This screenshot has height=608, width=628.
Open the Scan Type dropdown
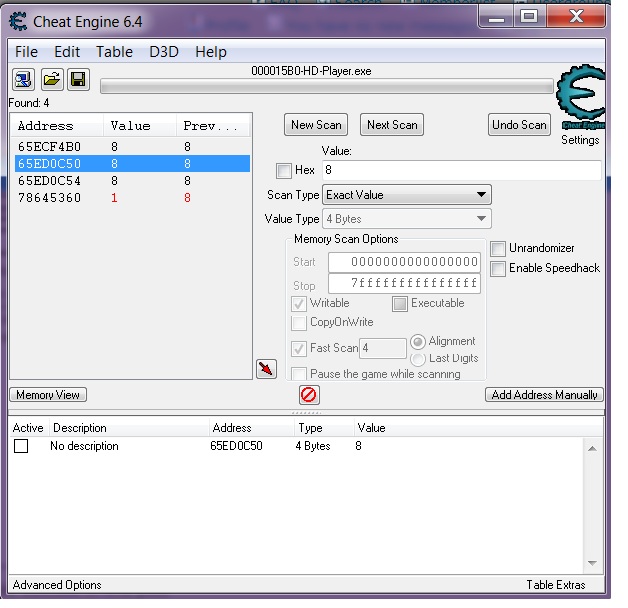pyautogui.click(x=407, y=195)
